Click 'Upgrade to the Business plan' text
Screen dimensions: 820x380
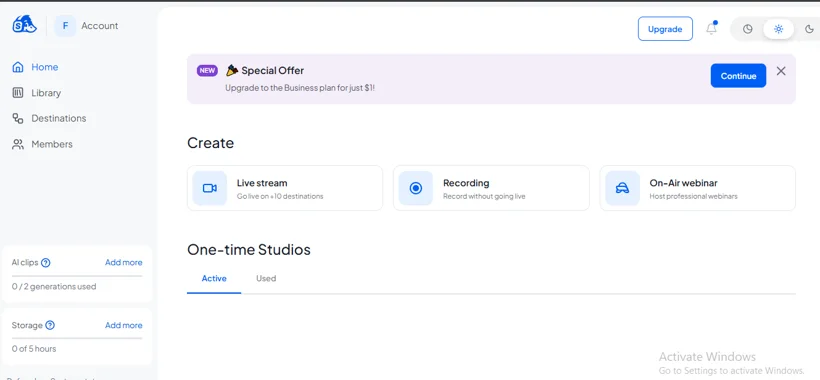pos(300,88)
